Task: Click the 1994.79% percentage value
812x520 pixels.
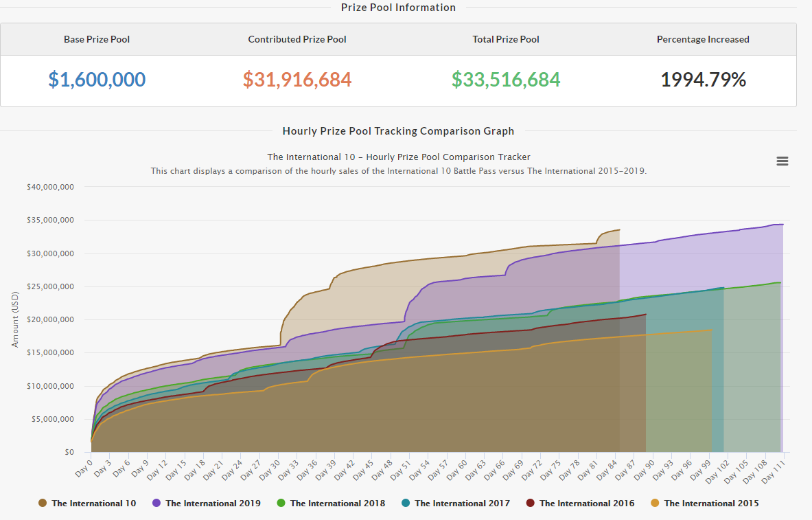Action: 704,79
